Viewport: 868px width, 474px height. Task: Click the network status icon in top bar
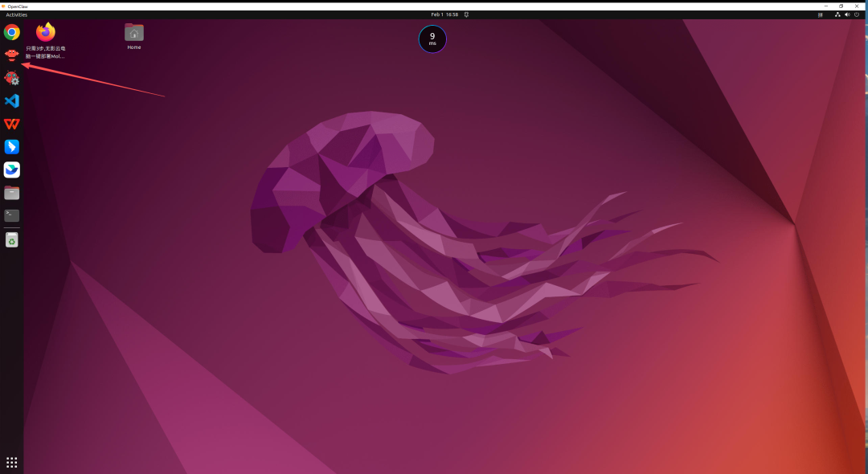tap(837, 14)
